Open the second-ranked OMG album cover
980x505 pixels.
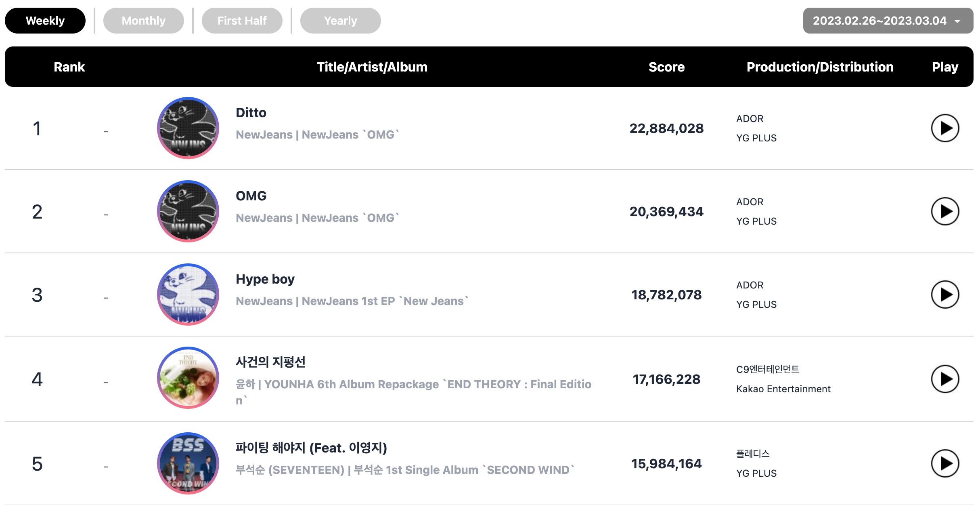(x=188, y=211)
